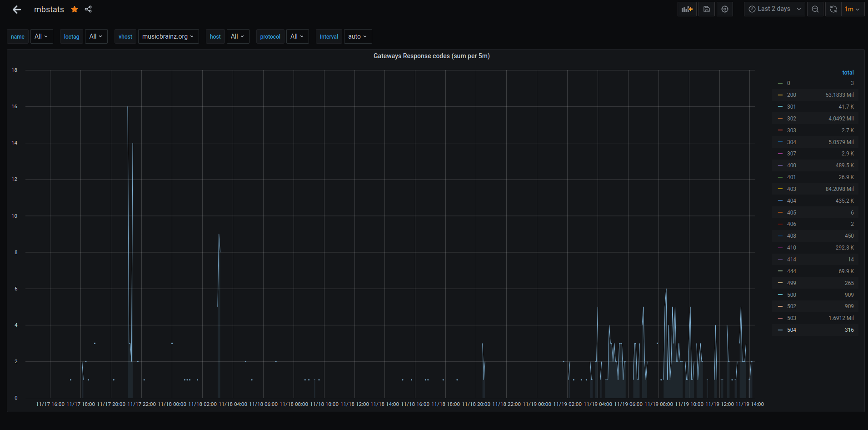Sort legend by total column

coord(848,73)
